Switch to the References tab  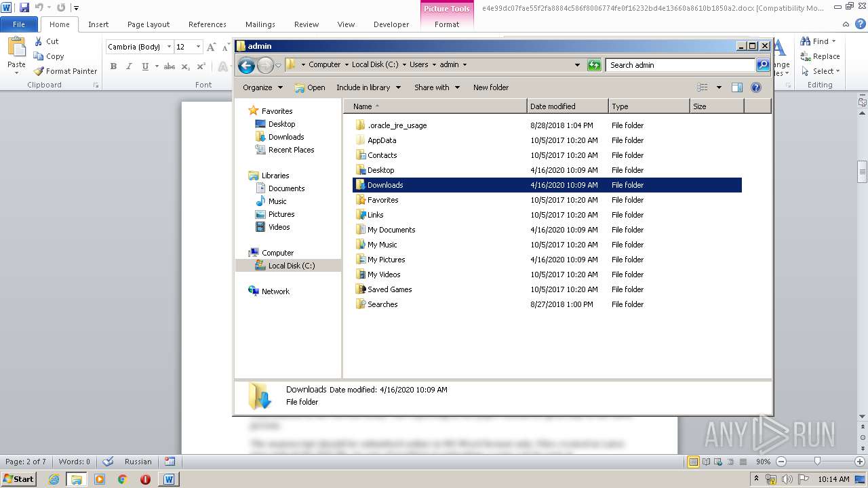(x=208, y=24)
